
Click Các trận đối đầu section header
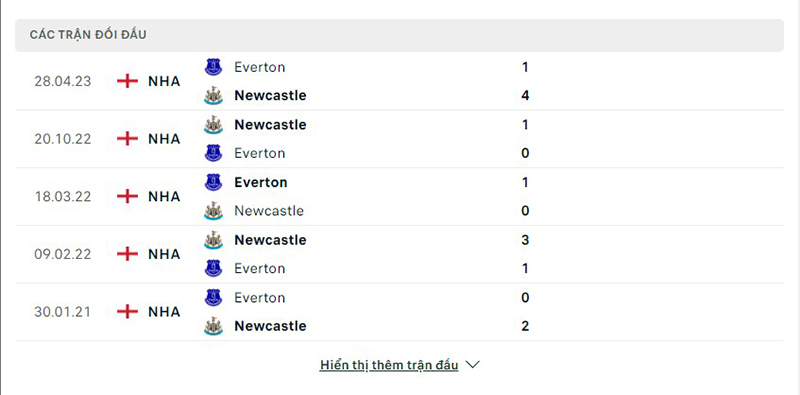pos(88,35)
